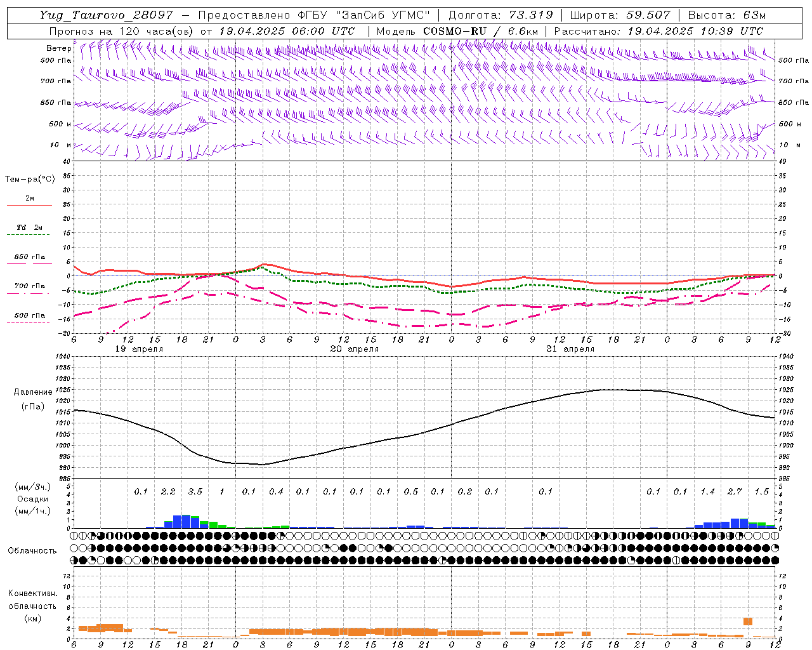Click the 21 апреля date label

[x=570, y=349]
